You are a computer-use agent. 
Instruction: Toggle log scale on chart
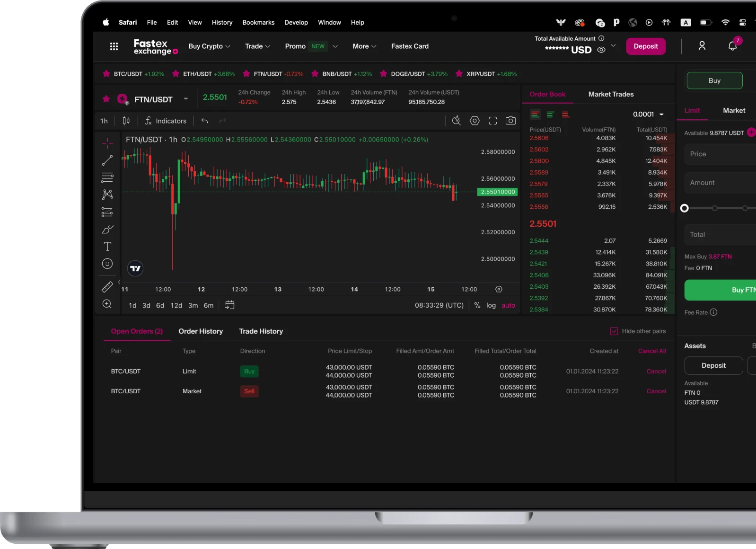pos(491,305)
